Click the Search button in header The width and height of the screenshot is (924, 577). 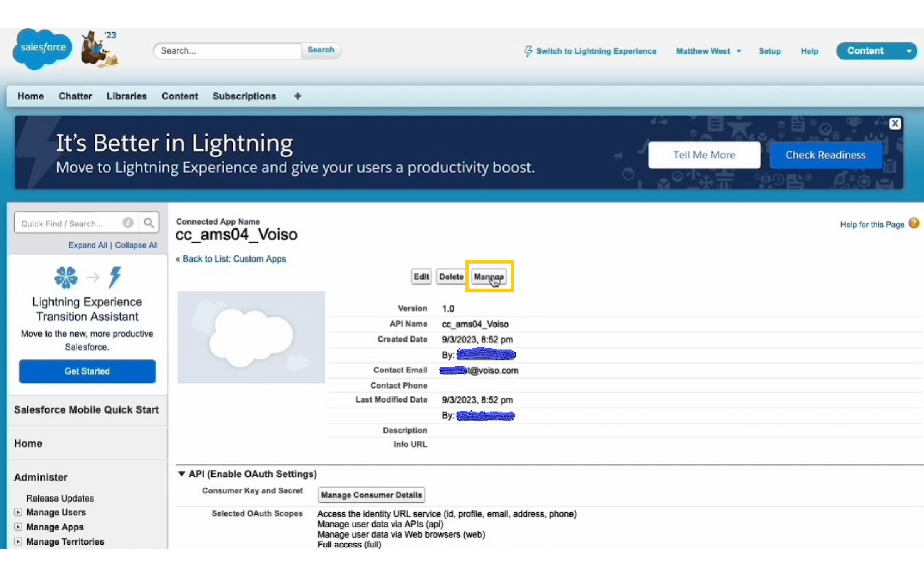(x=321, y=50)
